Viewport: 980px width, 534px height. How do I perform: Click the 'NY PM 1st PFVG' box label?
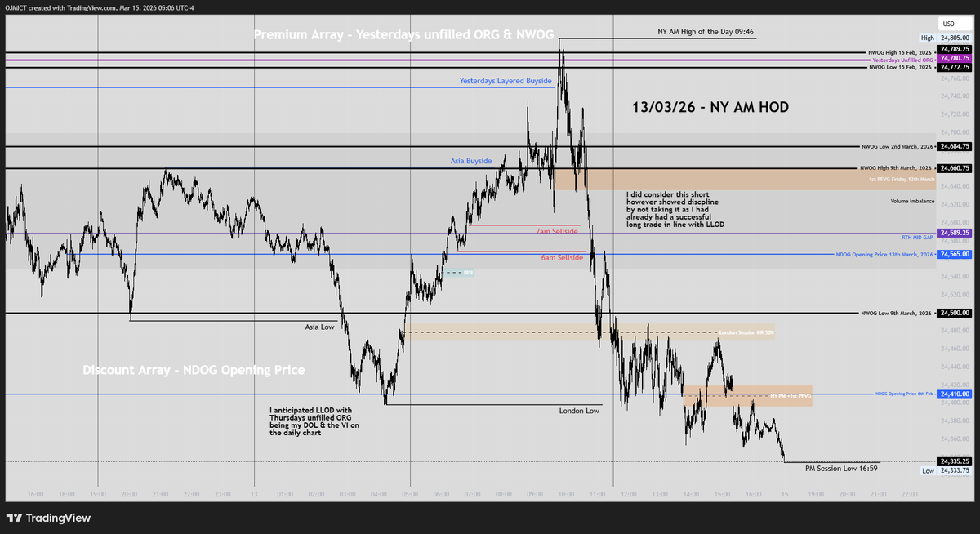pyautogui.click(x=790, y=395)
